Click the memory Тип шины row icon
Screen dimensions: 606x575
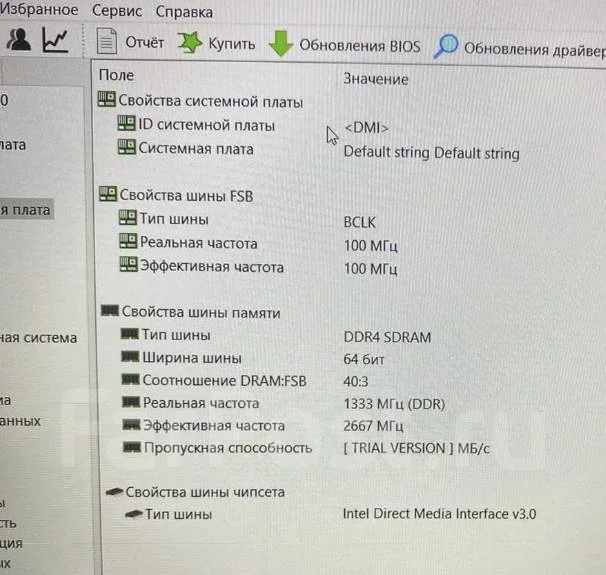(129, 333)
